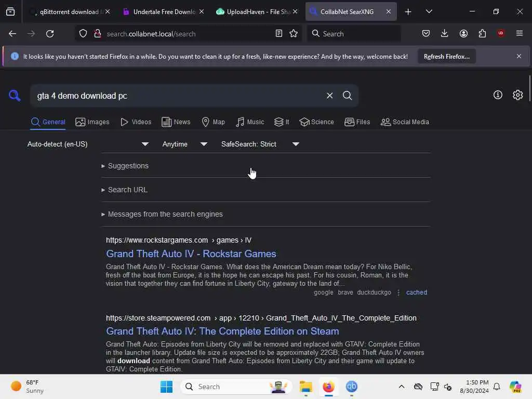Screen dimensions: 532x399
Task: Click the insecure connection padlock icon
Action: 97,34
